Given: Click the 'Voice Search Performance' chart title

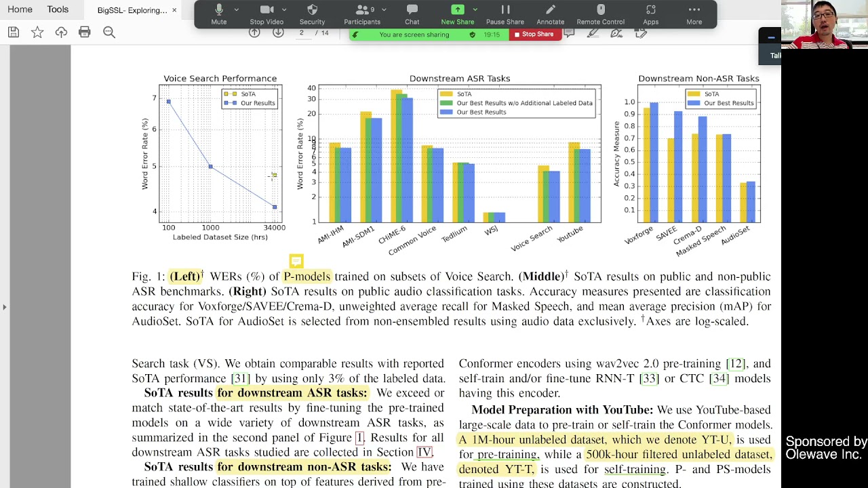Looking at the screenshot, I should [x=220, y=79].
